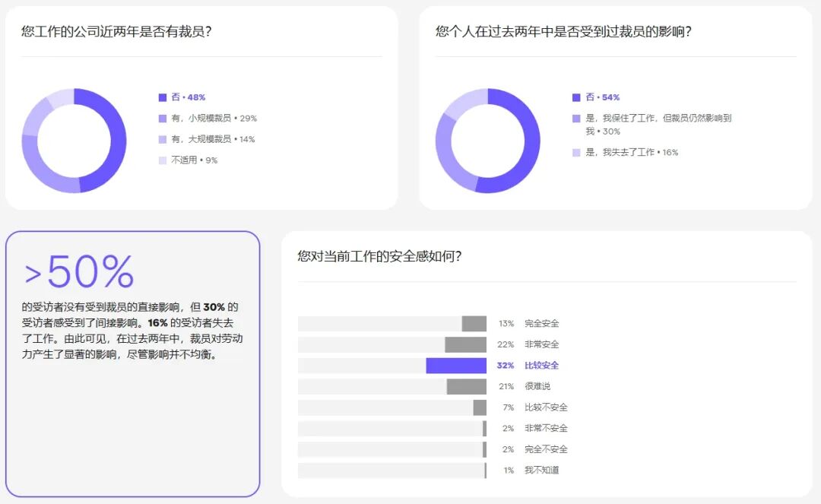Select the highlighted label 比较安全
821x504 pixels.
click(542, 366)
